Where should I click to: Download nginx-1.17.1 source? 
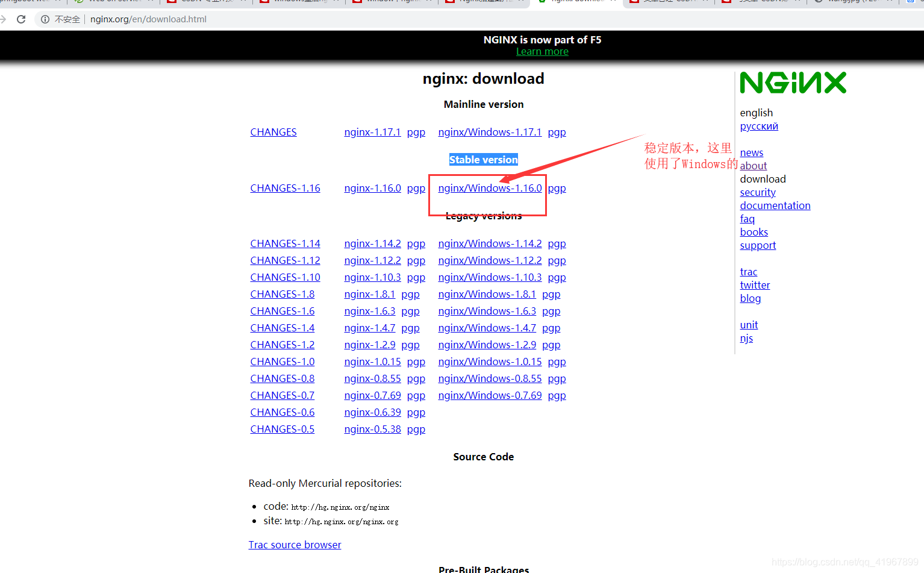pyautogui.click(x=372, y=132)
